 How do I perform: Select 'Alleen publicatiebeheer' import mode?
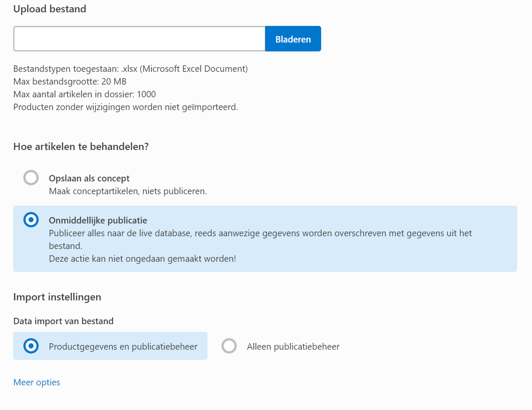pyautogui.click(x=229, y=346)
